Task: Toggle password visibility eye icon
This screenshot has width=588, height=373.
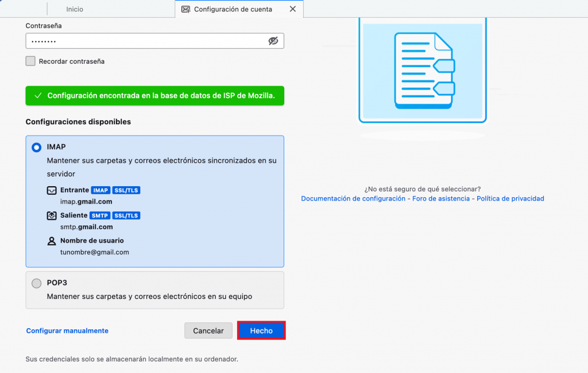Action: (x=273, y=41)
